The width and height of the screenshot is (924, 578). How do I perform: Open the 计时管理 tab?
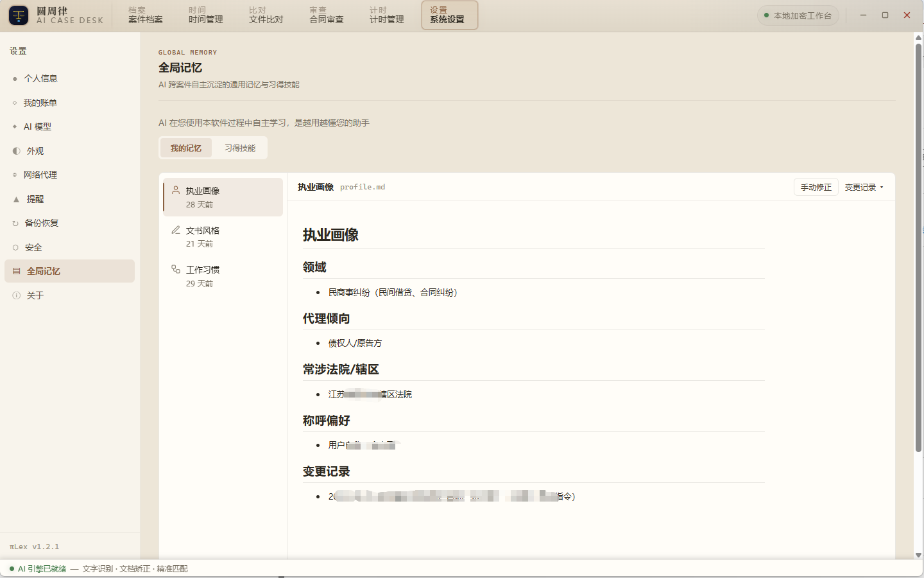[x=387, y=15]
